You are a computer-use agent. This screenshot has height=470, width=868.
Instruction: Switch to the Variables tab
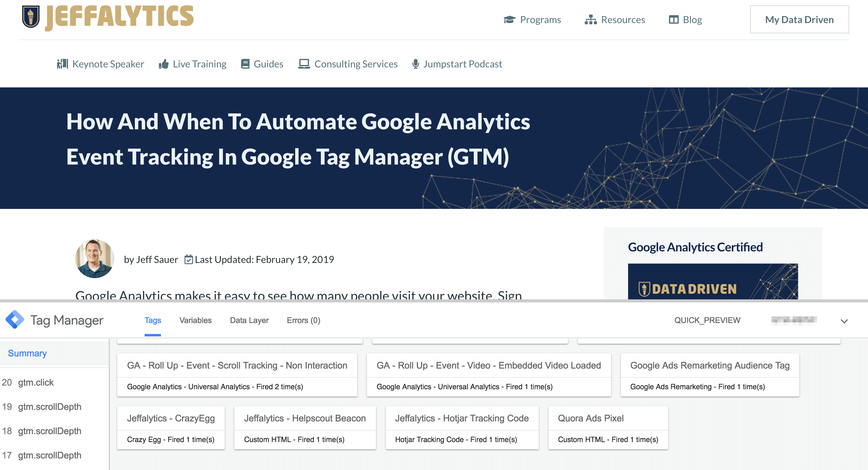(195, 320)
